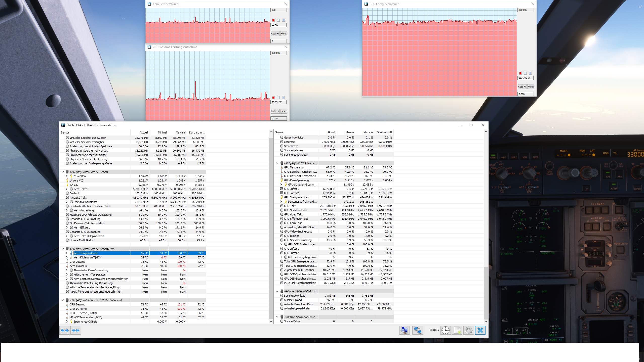Screen dimensions: 644x362
Task: Start logging with the sheet-plus icon
Action: 457,330
